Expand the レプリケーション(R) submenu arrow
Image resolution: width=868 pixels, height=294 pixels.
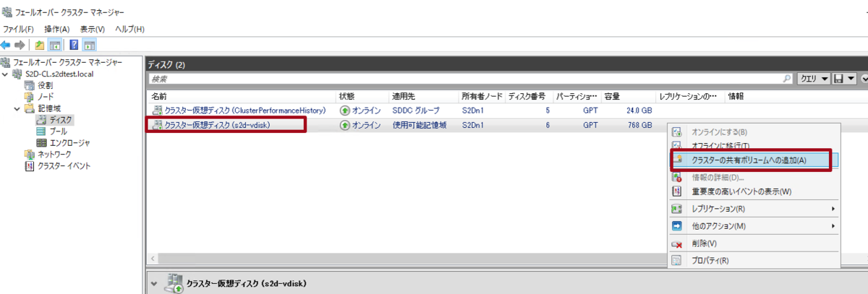[x=833, y=209]
